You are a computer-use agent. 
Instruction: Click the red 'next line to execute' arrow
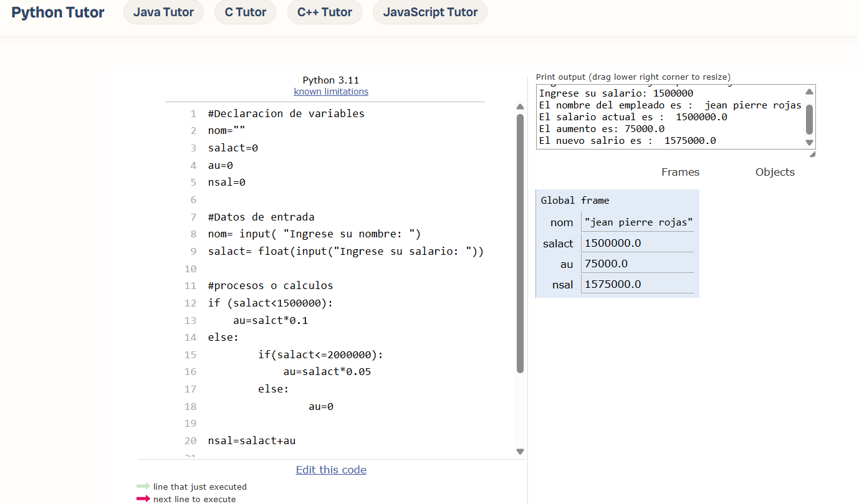click(143, 499)
